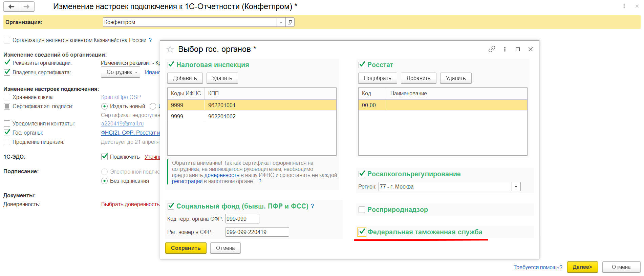Click the forward navigation arrow
The height and width of the screenshot is (276, 644).
[26, 6]
